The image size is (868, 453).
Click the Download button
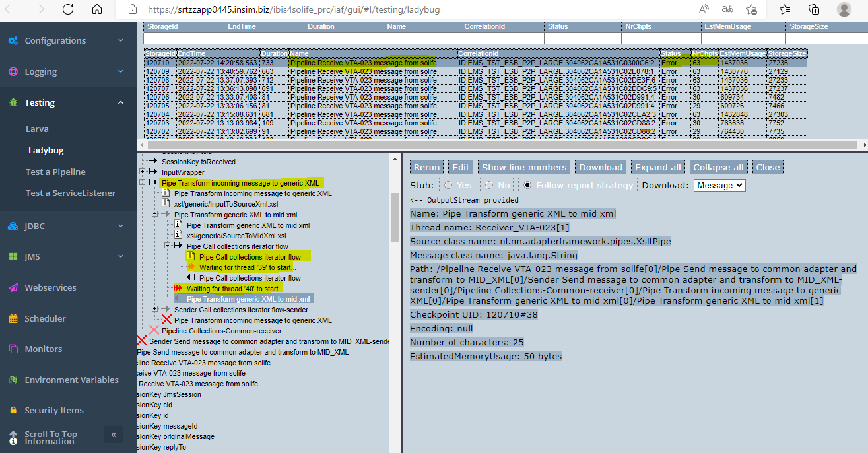[x=601, y=167]
